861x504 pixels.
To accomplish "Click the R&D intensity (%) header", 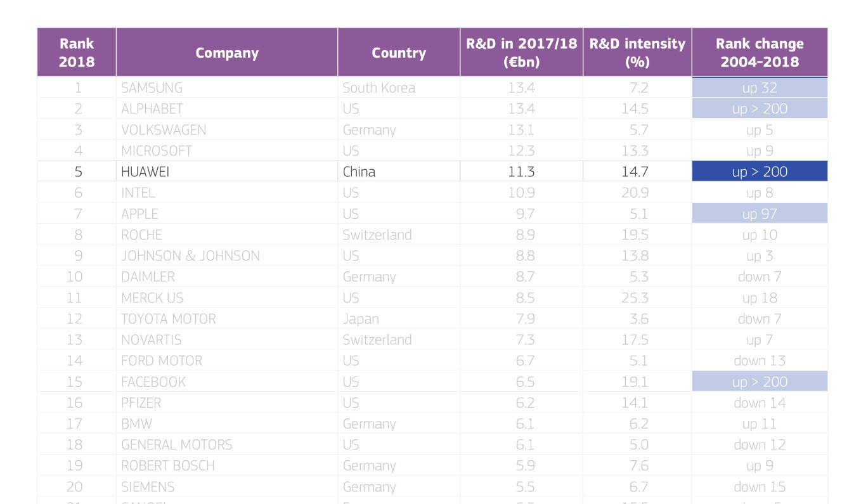I will (x=637, y=53).
